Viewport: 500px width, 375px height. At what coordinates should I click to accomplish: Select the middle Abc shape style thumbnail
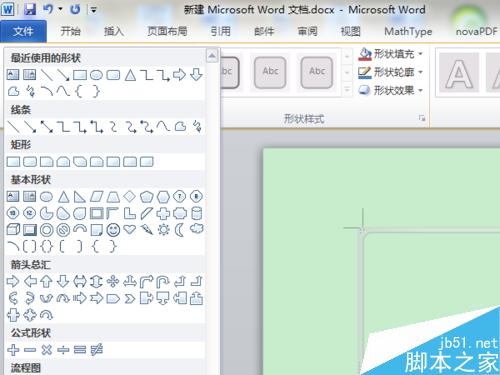click(270, 72)
